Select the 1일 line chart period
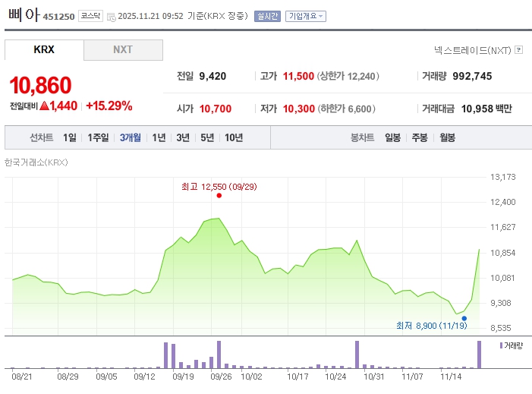This screenshot has height=394, width=532. 70,137
